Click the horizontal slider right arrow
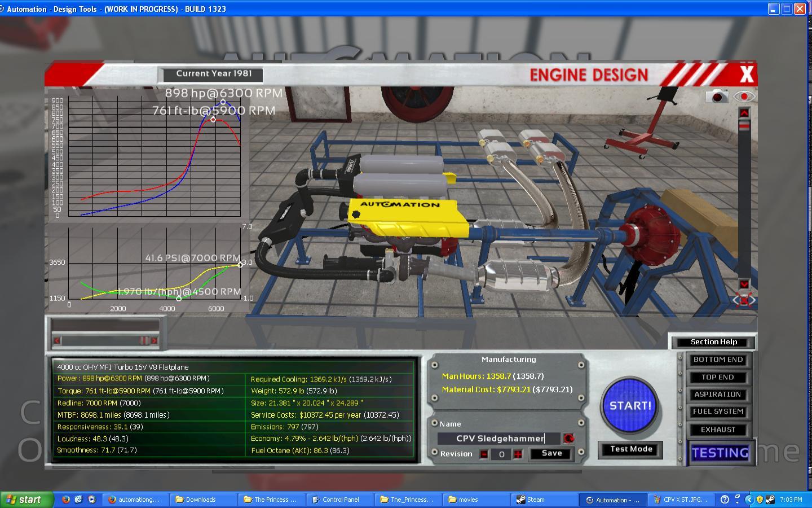The width and height of the screenshot is (812, 508). coord(154,340)
